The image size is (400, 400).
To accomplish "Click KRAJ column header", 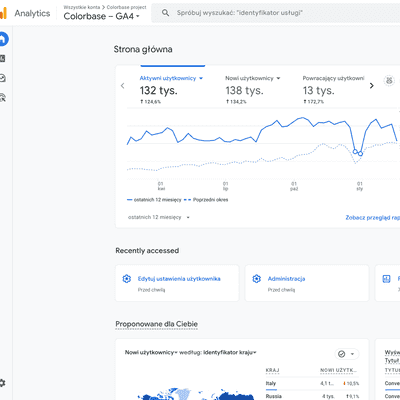I will click(272, 370).
